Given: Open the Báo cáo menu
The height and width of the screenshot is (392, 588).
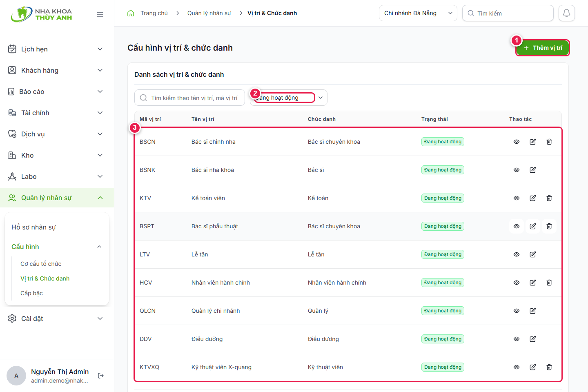Looking at the screenshot, I should (x=57, y=91).
